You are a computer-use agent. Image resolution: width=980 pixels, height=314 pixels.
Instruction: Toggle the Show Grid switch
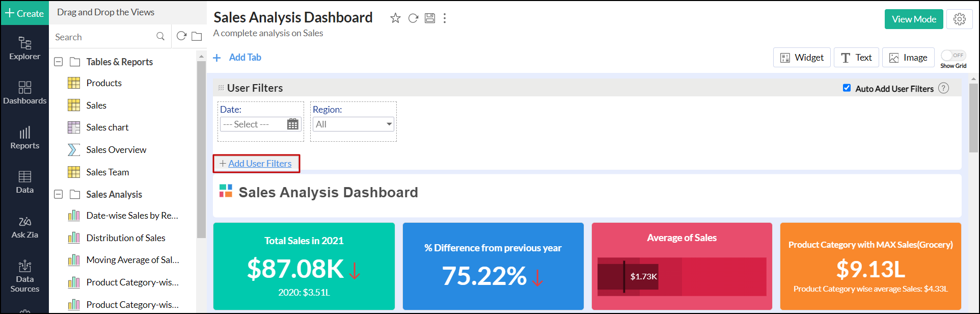tap(952, 56)
